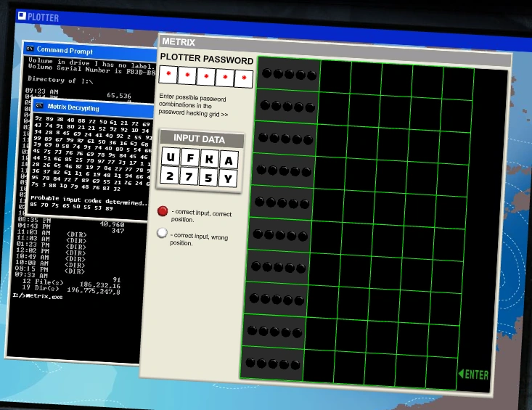Click "Enter possible password combinations" instruction text

point(193,105)
